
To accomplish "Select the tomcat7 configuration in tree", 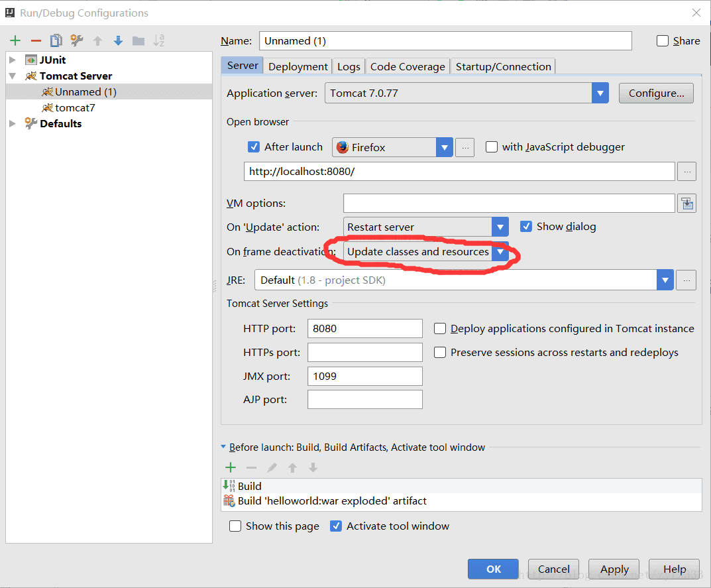I will (x=109, y=107).
